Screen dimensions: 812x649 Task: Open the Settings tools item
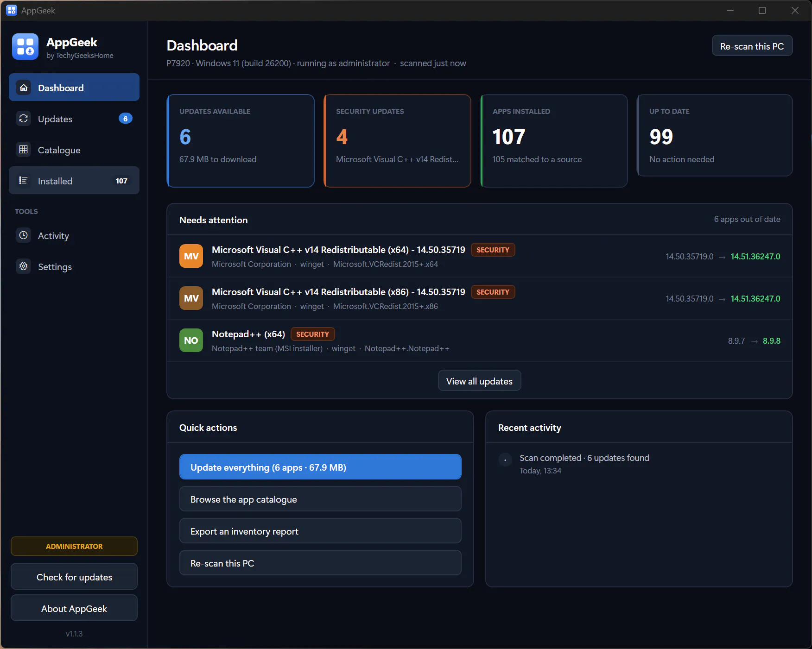click(74, 266)
